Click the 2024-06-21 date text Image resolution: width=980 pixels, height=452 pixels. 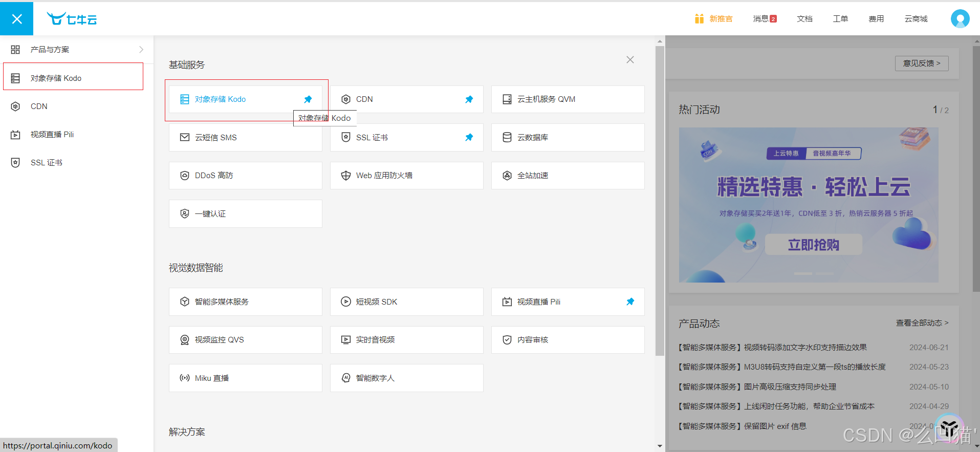929,348
